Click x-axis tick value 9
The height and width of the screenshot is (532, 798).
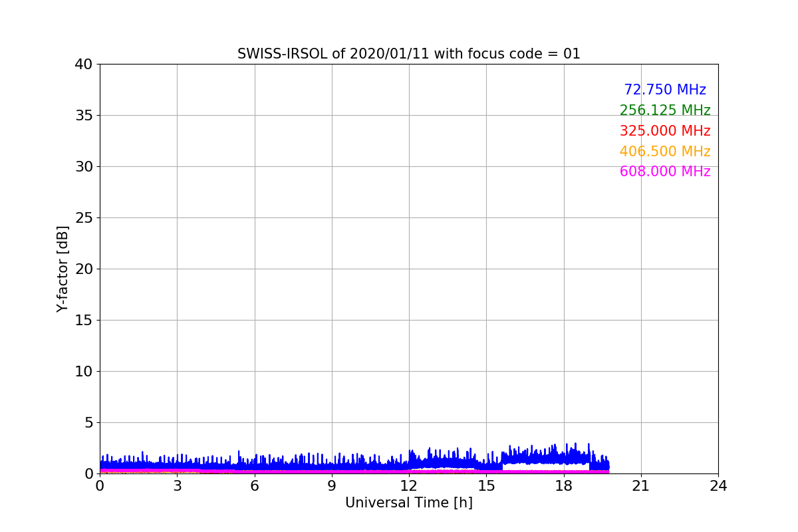pos(332,486)
